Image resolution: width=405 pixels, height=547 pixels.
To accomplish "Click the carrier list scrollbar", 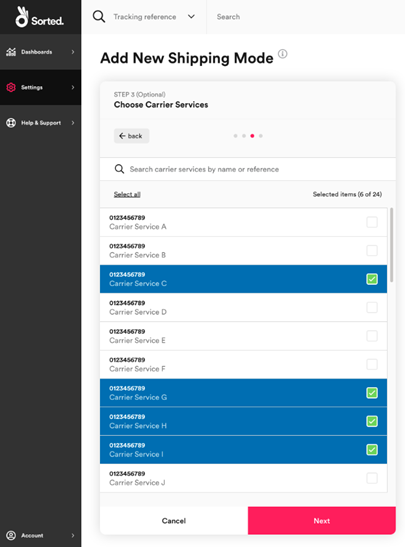I will coord(392,245).
